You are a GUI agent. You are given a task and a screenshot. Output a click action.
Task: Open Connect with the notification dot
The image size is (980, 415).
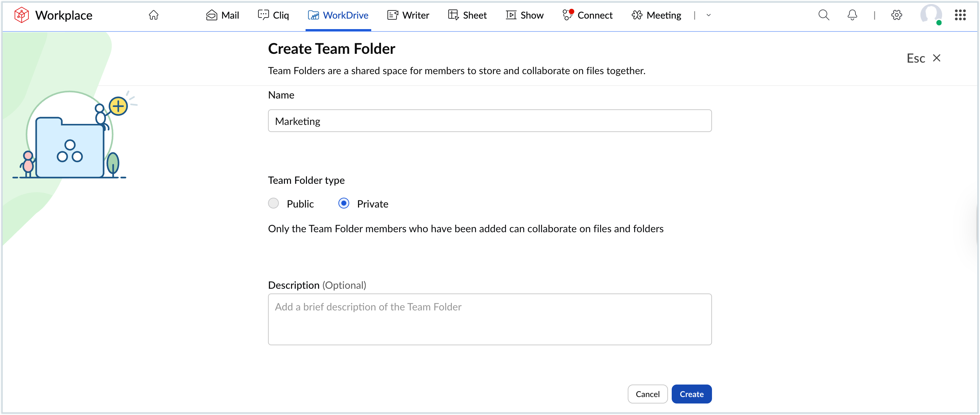587,15
